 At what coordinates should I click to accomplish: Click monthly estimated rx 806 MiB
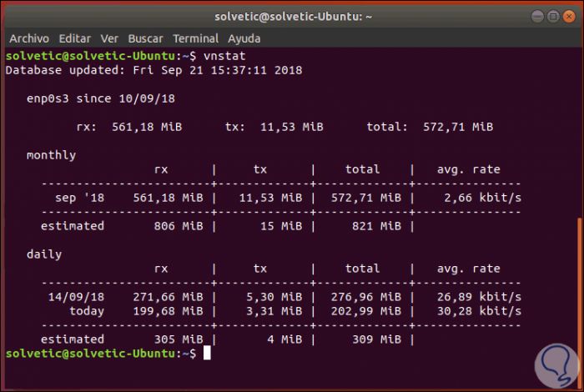pos(179,225)
